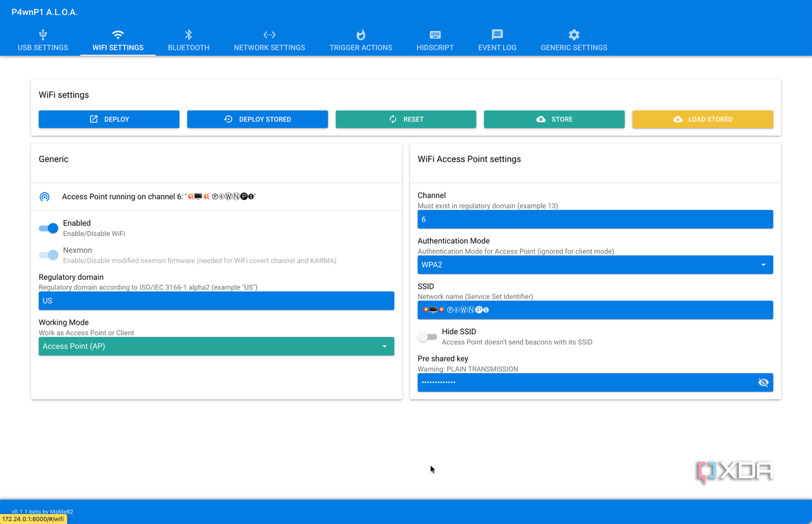Screen dimensions: 812x524
Task: Click the keyboard icon for HIDScript
Action: [435, 35]
